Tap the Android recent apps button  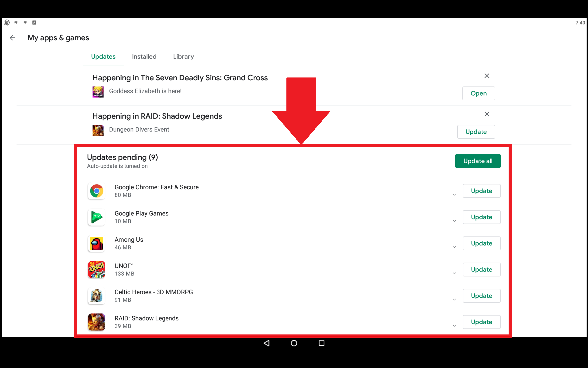(x=321, y=343)
